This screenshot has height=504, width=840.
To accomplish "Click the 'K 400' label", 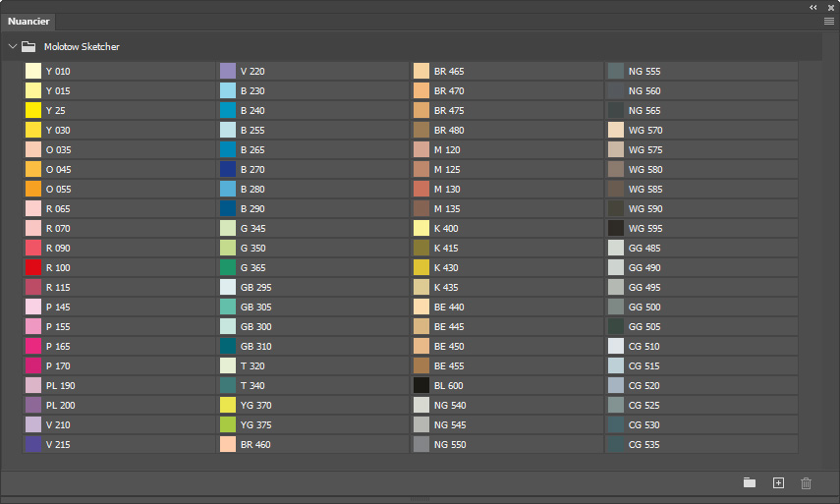I will [x=446, y=228].
